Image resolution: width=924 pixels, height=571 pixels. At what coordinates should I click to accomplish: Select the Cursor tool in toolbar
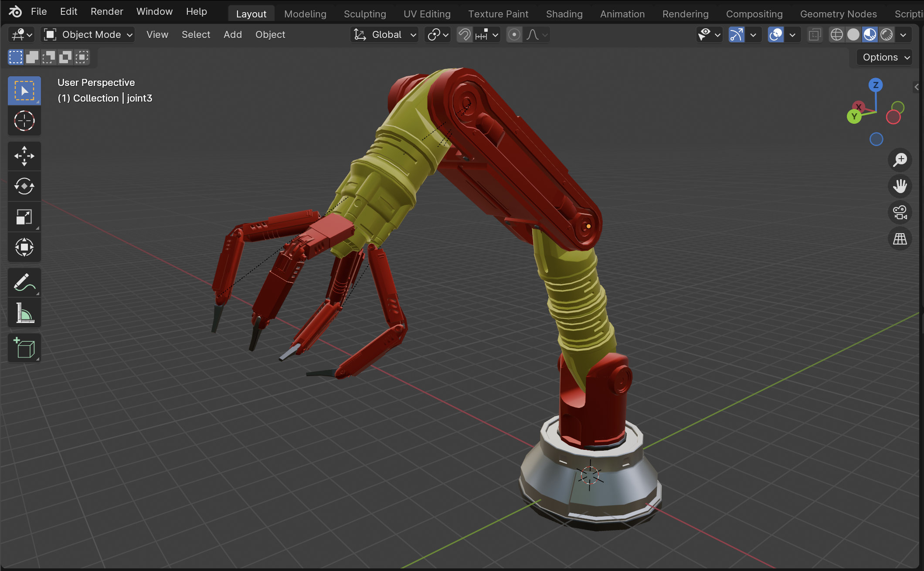24,121
